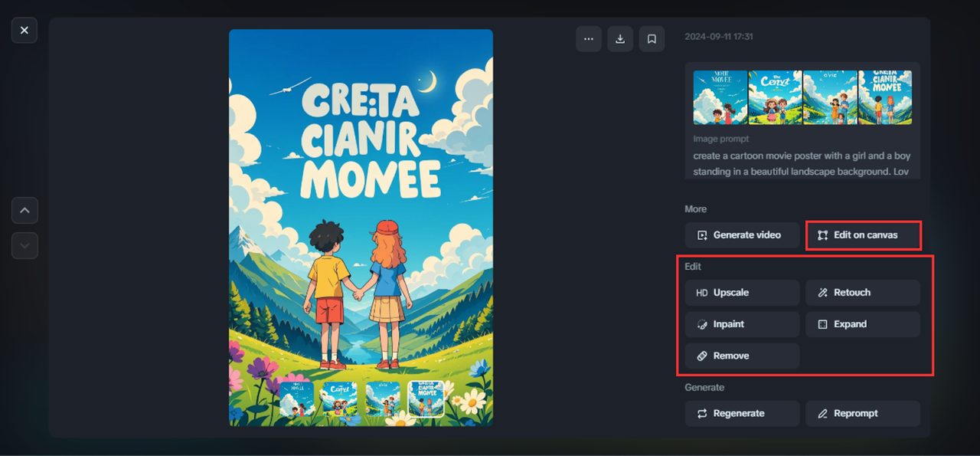The image size is (980, 456).
Task: Pick third small thumbnail below the poster
Action: [x=383, y=399]
